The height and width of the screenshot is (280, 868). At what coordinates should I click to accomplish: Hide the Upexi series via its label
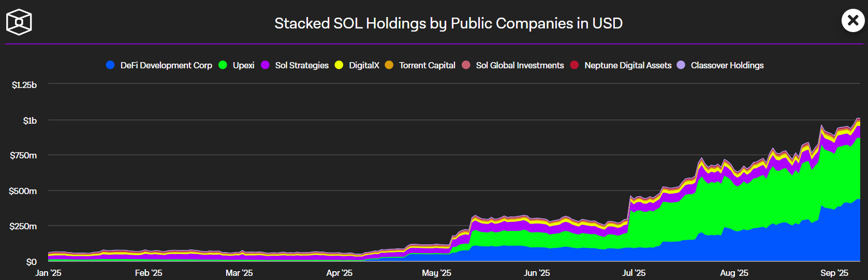pyautogui.click(x=243, y=65)
